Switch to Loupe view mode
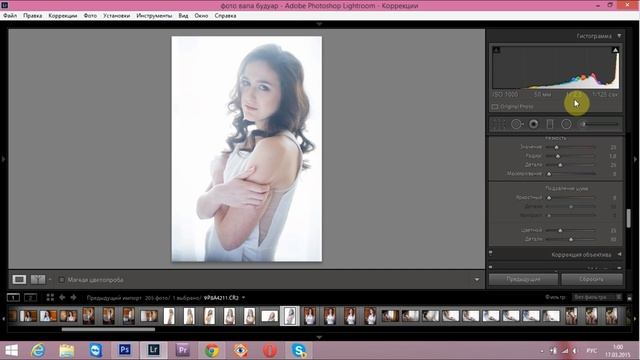The image size is (640, 360). (x=19, y=280)
